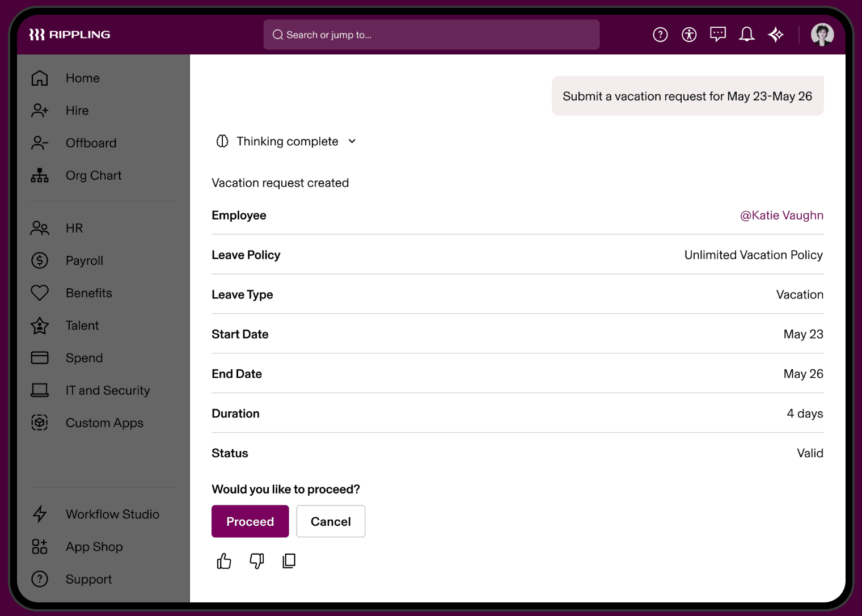
Task: Open the chat messages icon
Action: tap(718, 35)
